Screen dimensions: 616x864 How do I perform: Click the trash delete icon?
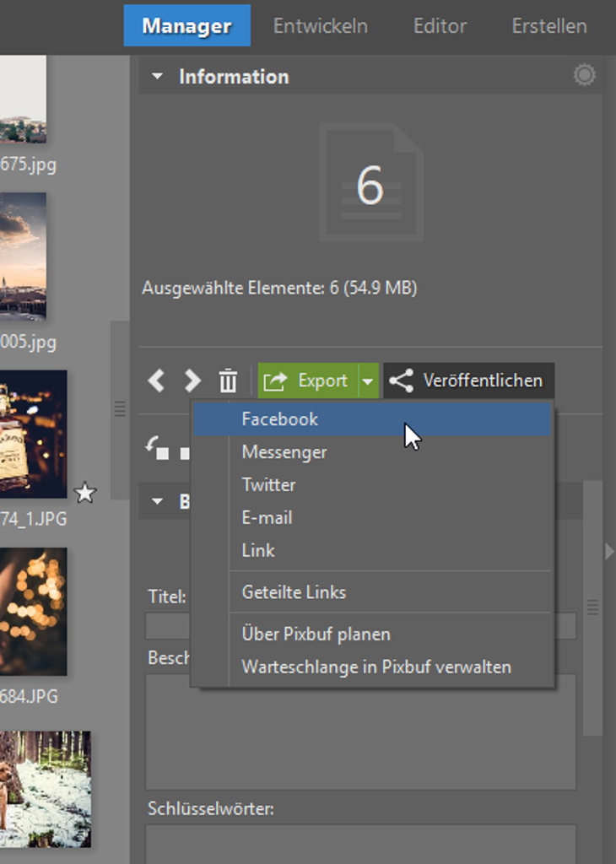(x=228, y=381)
